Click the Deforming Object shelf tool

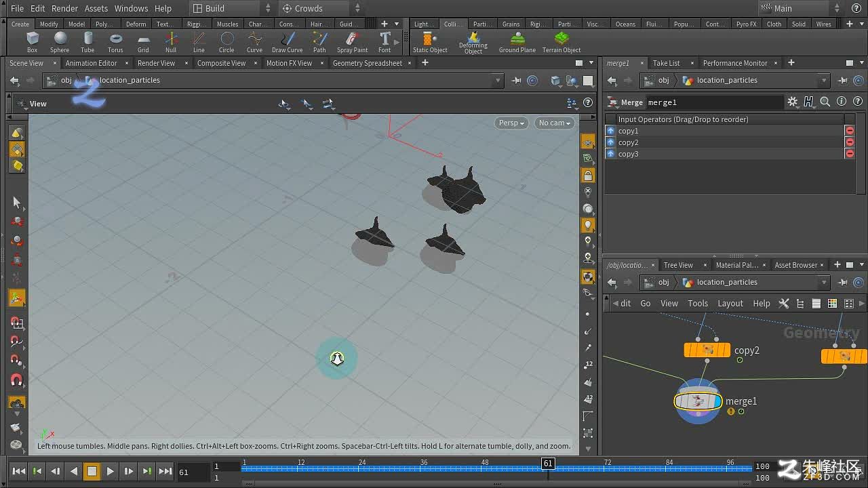point(473,43)
